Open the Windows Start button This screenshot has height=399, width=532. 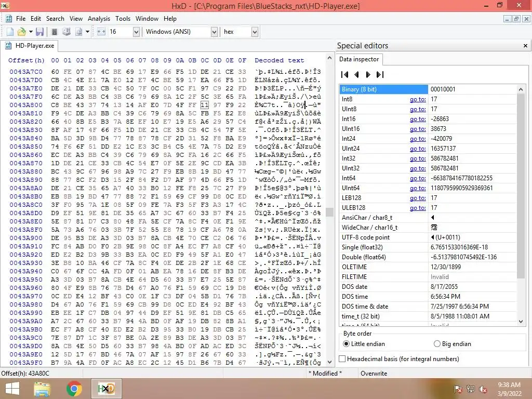pyautogui.click(x=12, y=389)
